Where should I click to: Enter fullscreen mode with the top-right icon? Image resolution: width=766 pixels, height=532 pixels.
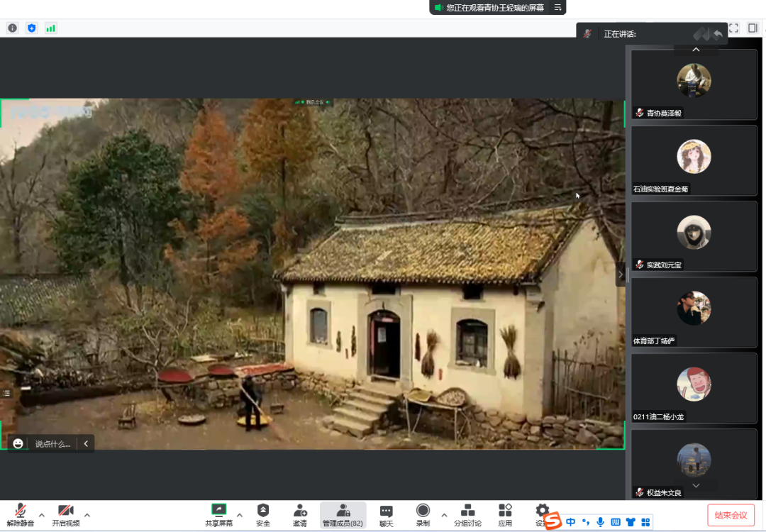pyautogui.click(x=733, y=28)
